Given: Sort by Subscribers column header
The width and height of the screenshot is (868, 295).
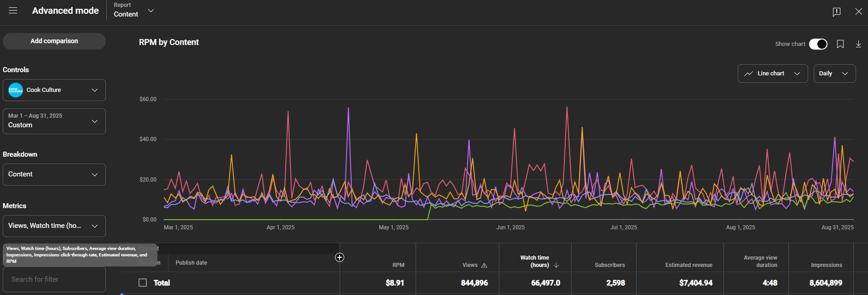Looking at the screenshot, I should [x=610, y=265].
